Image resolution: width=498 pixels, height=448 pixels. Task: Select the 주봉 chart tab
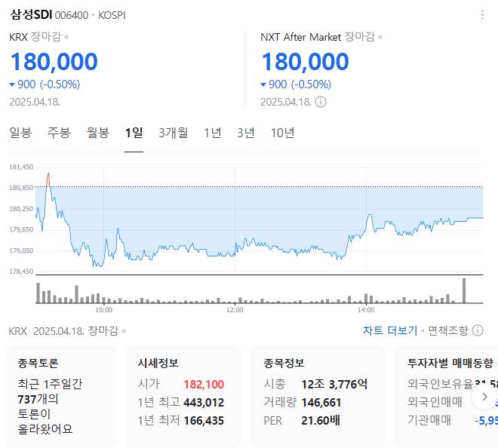[x=59, y=133]
